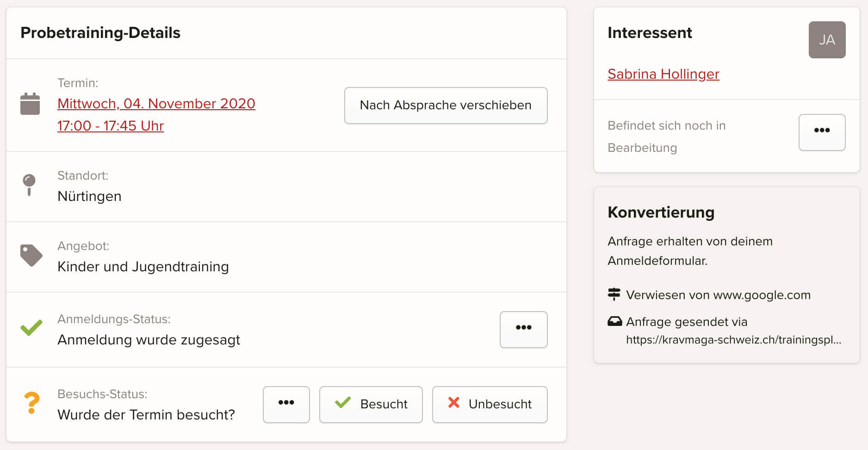Click the Interessent heading
The width and height of the screenshot is (868, 450).
[x=650, y=33]
